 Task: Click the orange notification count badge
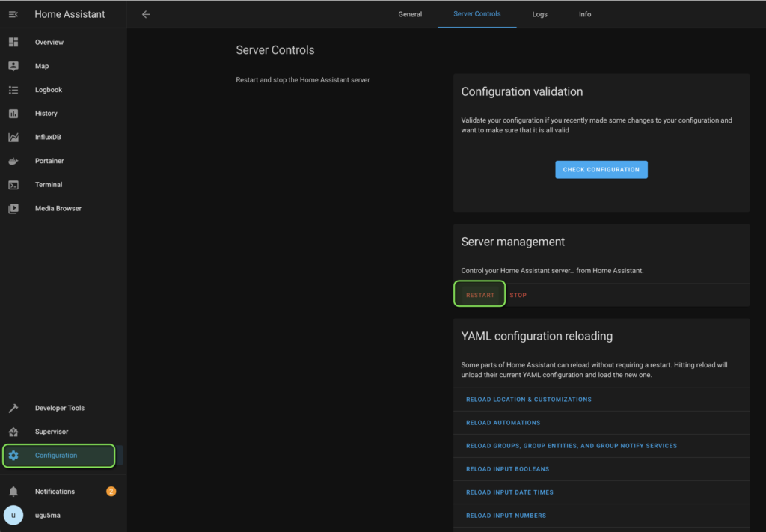(111, 492)
